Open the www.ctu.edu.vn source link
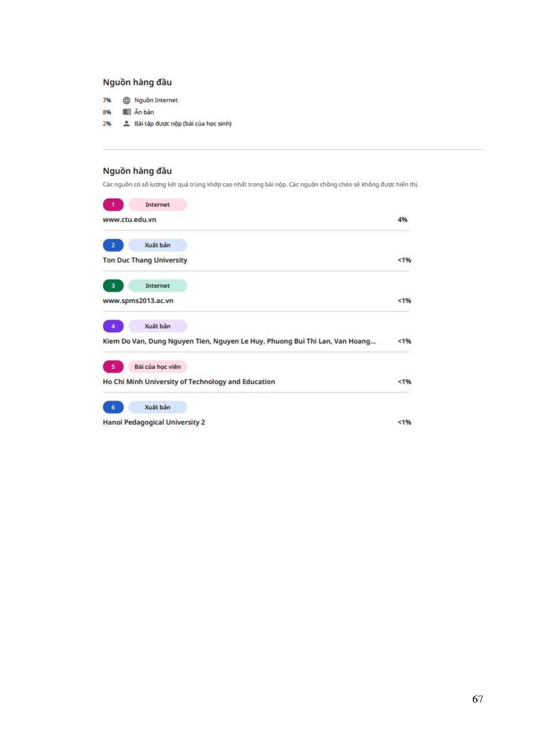 (x=130, y=220)
